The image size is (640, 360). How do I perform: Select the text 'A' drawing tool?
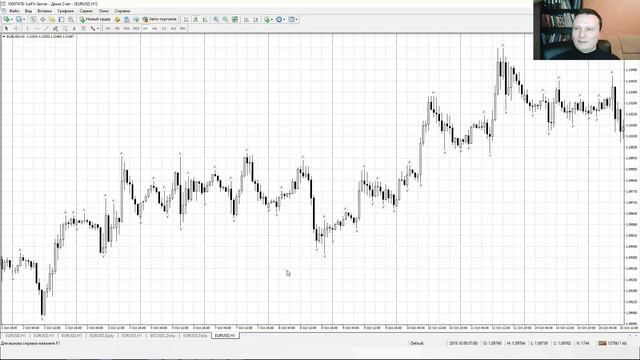point(74,28)
